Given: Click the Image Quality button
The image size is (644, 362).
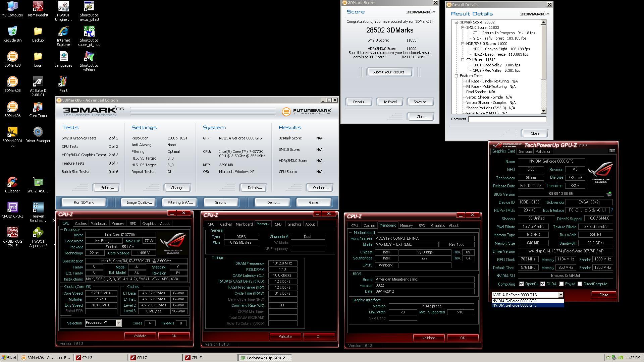Looking at the screenshot, I should [139, 202].
